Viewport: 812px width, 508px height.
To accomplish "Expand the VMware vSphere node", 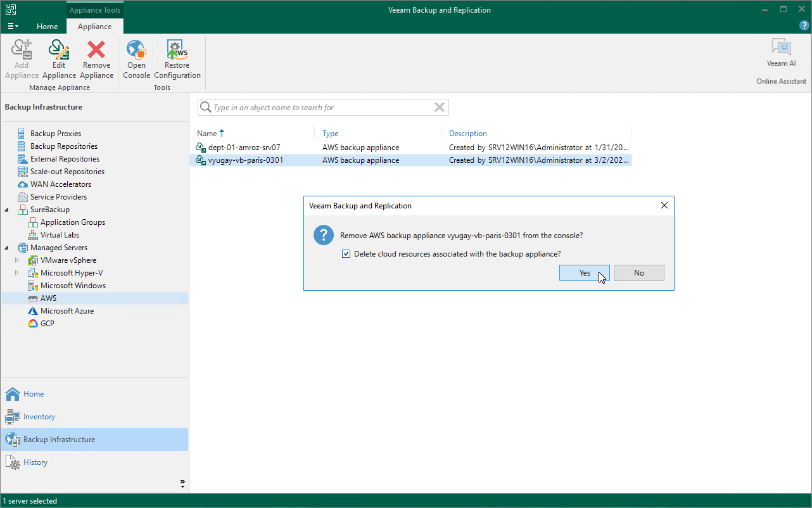I will pyautogui.click(x=17, y=260).
